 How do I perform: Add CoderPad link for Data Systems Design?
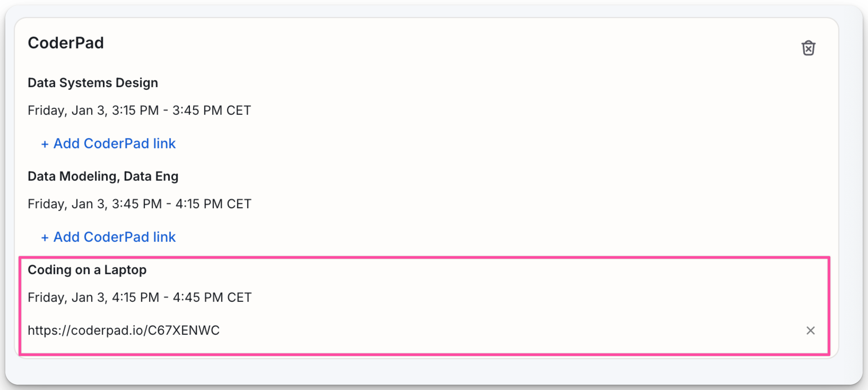click(x=114, y=144)
